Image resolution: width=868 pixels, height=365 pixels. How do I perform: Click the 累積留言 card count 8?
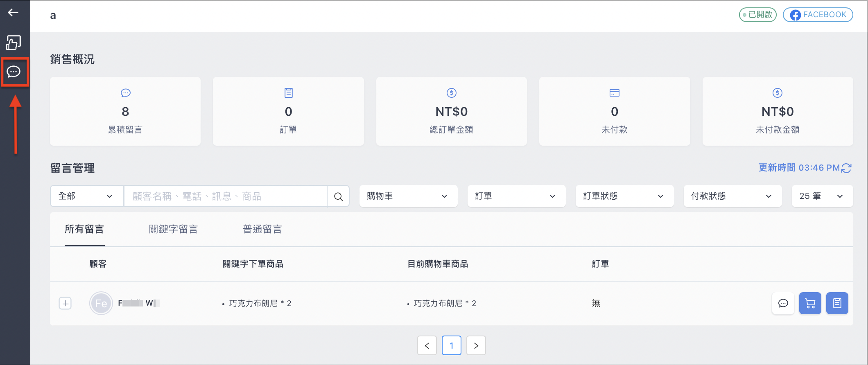click(125, 111)
